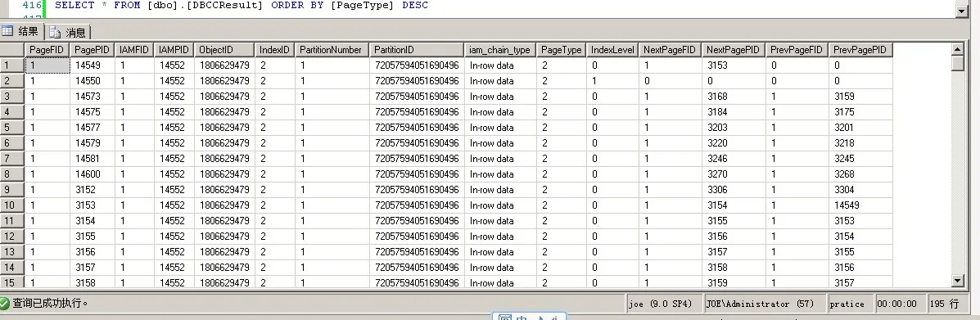Image resolution: width=980 pixels, height=320 pixels.
Task: Click PagePID cell 14549
Action: [x=93, y=65]
